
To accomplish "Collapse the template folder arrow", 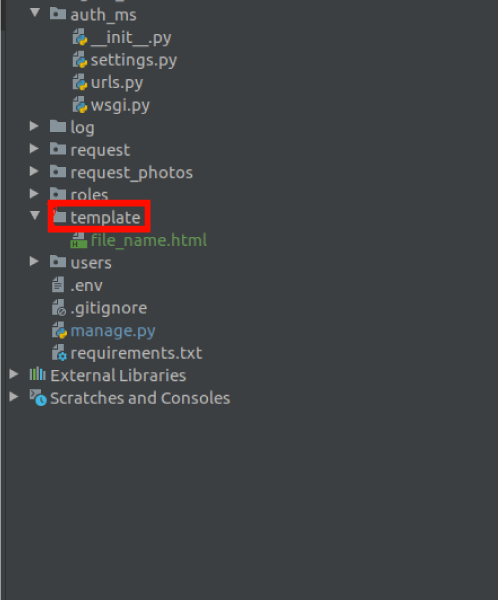I will point(35,216).
